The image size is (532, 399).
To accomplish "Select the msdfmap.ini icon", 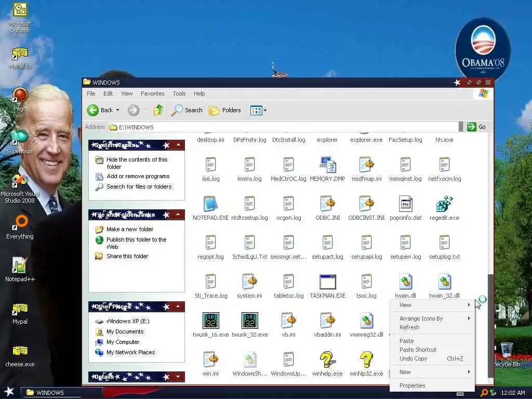I will pyautogui.click(x=366, y=165).
